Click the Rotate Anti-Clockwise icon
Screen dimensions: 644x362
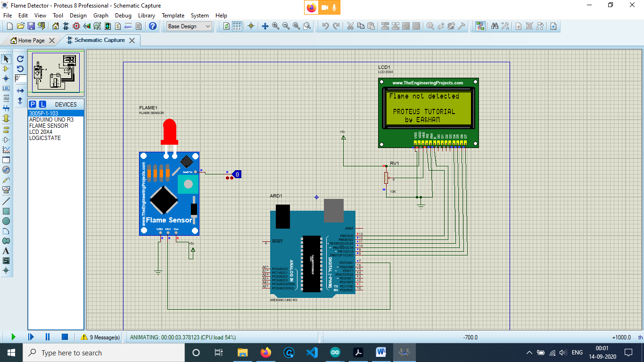(20, 69)
